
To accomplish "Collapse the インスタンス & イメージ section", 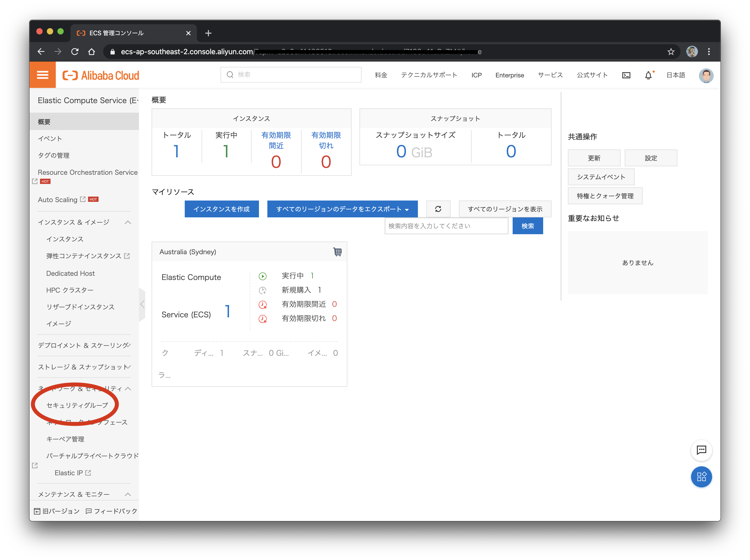I will [128, 222].
